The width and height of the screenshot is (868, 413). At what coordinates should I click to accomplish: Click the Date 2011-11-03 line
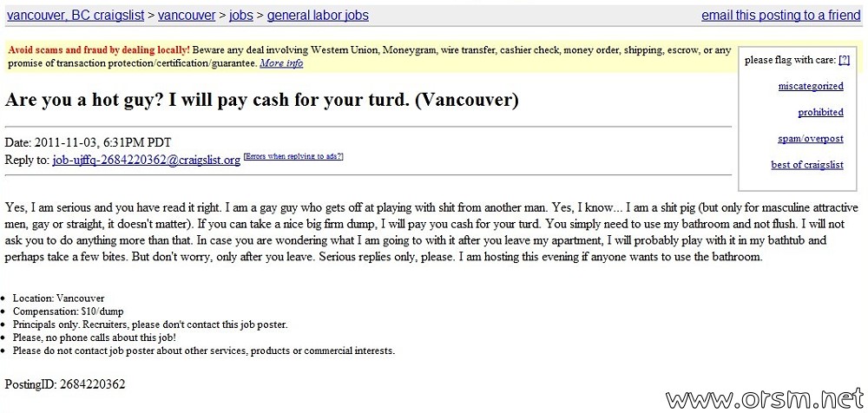92,142
